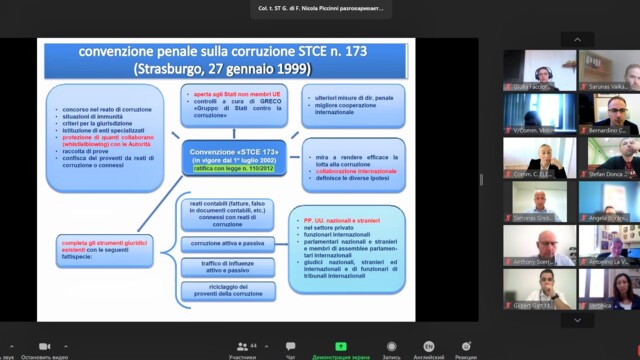Open the EN Английский interpretation icon

429,347
